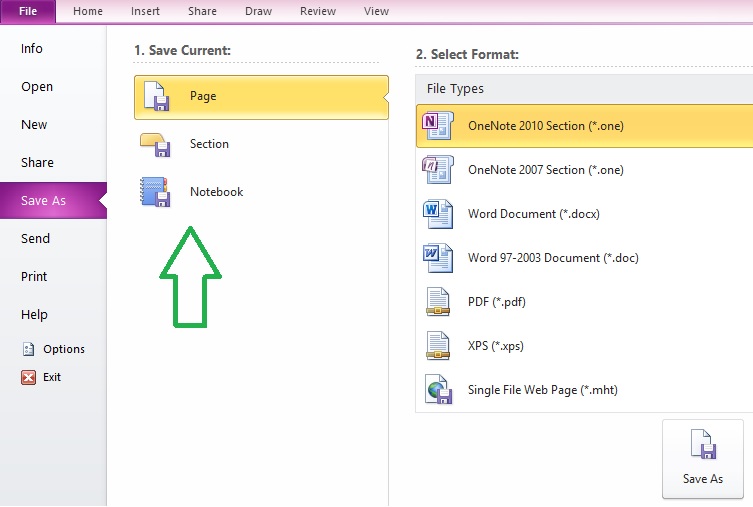Click the Single File Web Page icon
The width and height of the screenshot is (753, 507).
pos(438,389)
